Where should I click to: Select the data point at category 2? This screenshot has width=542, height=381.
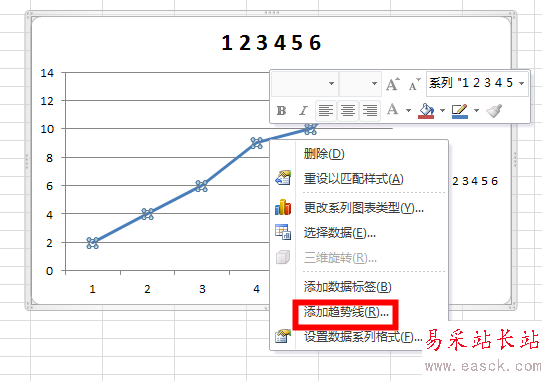147,214
